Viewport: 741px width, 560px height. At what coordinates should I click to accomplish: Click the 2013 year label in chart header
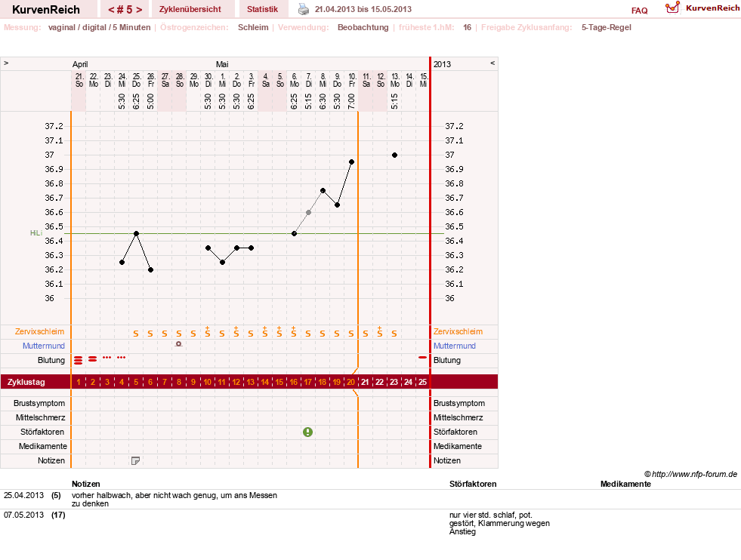click(x=443, y=64)
